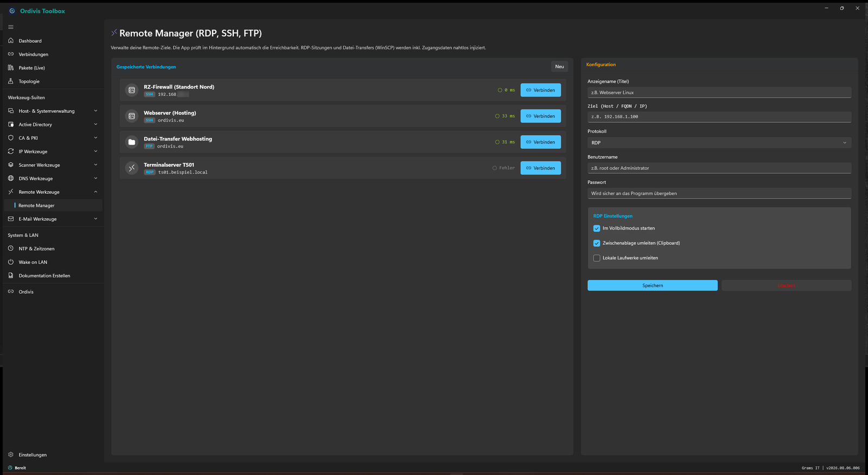Viewport: 868px width, 475px height.
Task: Click the Neu button
Action: tap(559, 67)
